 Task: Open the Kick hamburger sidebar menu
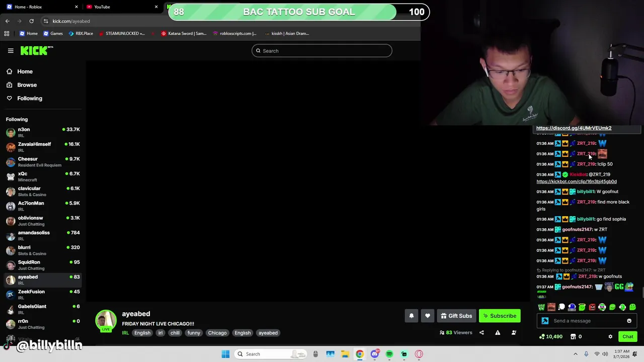coord(11,51)
